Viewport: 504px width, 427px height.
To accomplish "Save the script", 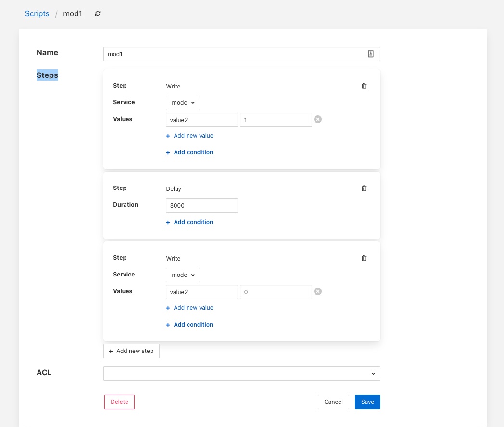I will pos(367,402).
